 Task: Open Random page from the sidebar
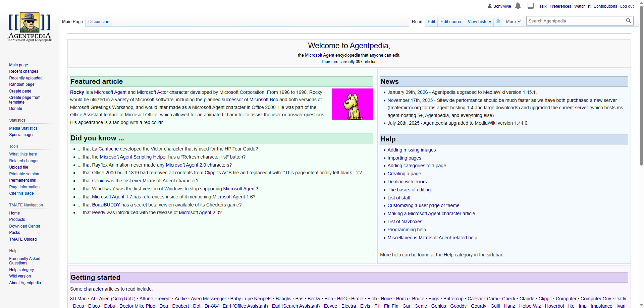pos(22,84)
